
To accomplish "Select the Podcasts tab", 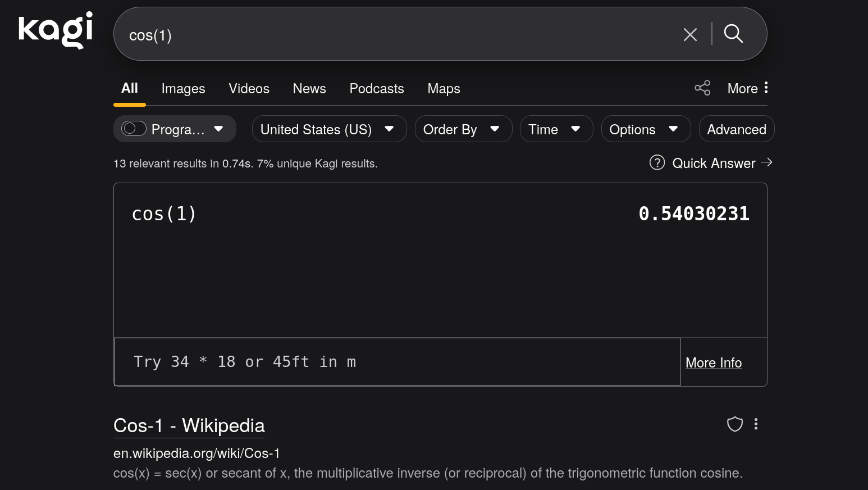I will (376, 89).
